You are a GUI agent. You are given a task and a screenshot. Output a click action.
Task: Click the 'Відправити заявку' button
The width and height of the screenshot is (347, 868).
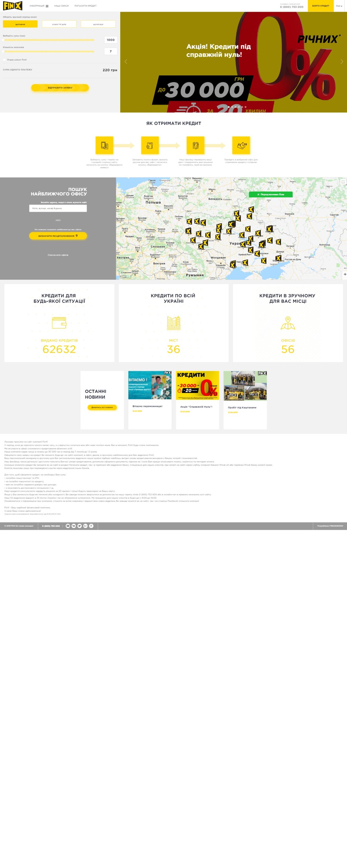click(60, 88)
